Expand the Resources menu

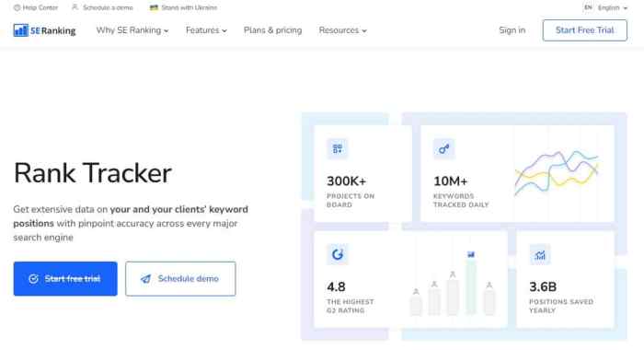point(342,30)
